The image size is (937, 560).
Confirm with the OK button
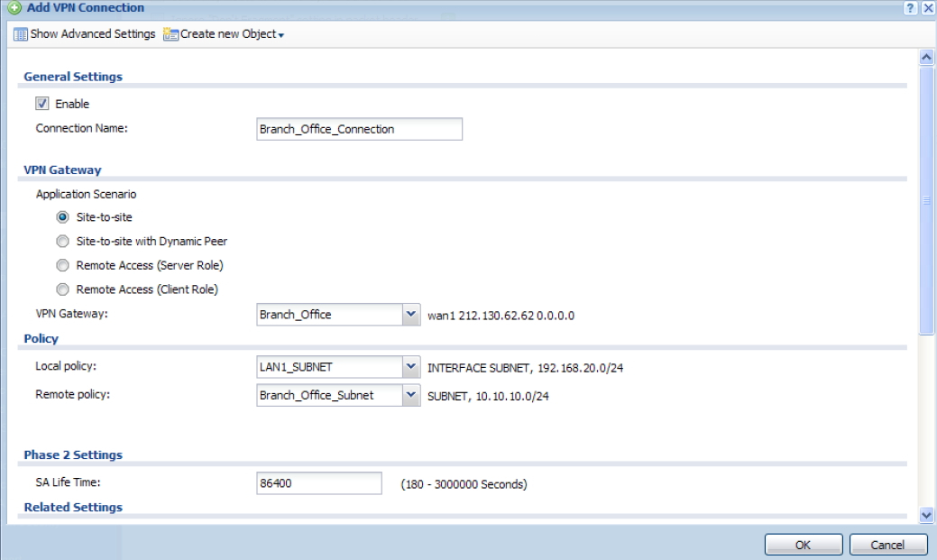point(804,545)
